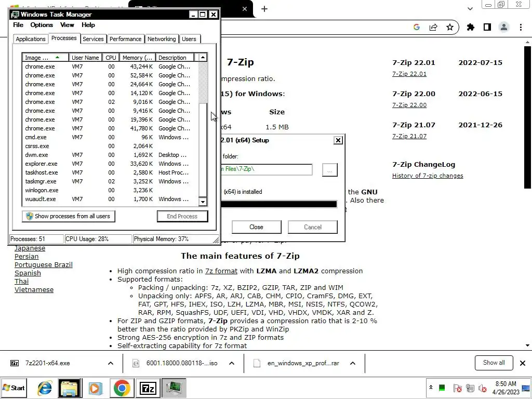Open the File menu in Task Manager

click(18, 25)
